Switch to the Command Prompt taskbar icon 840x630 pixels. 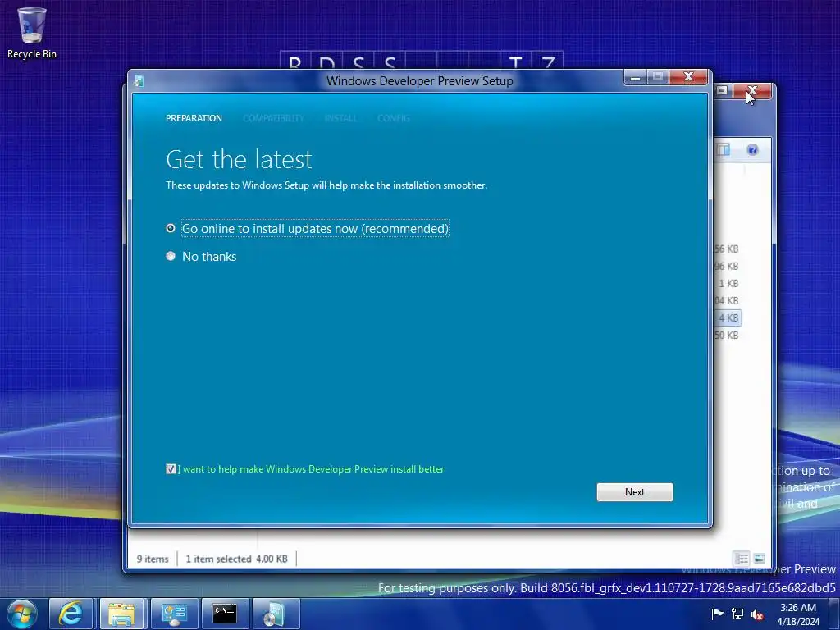225,614
